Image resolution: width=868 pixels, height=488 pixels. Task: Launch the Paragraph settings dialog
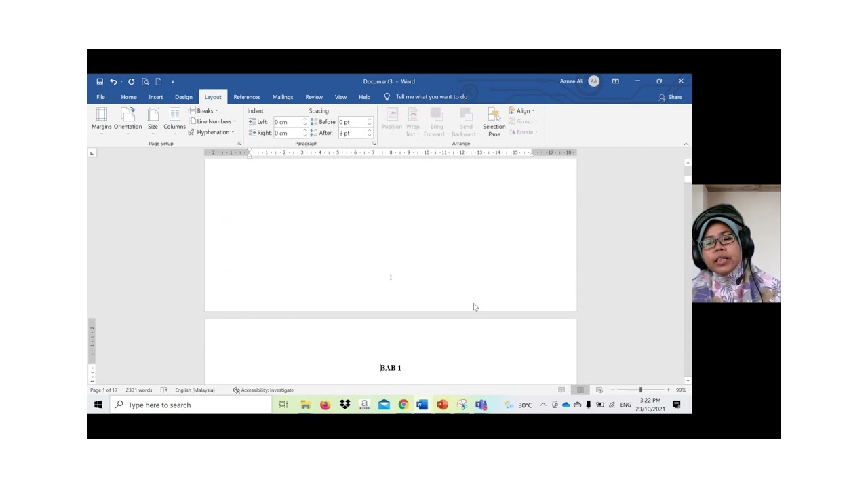coord(374,144)
